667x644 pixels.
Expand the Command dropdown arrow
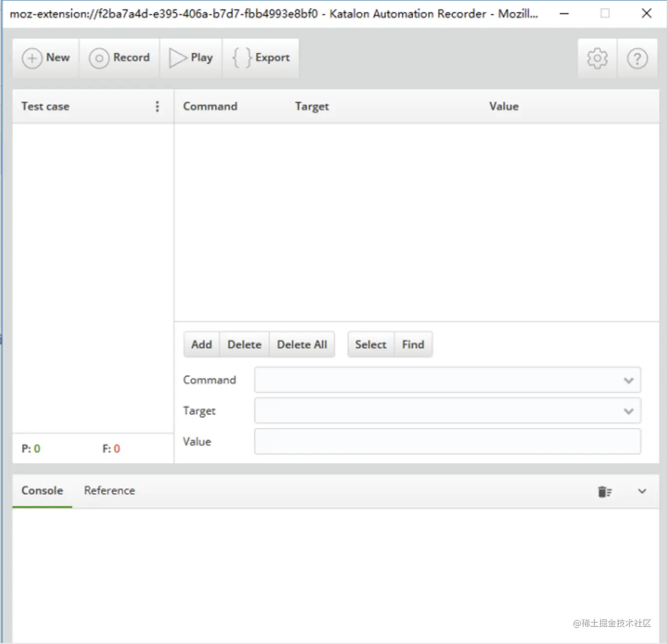pos(629,380)
